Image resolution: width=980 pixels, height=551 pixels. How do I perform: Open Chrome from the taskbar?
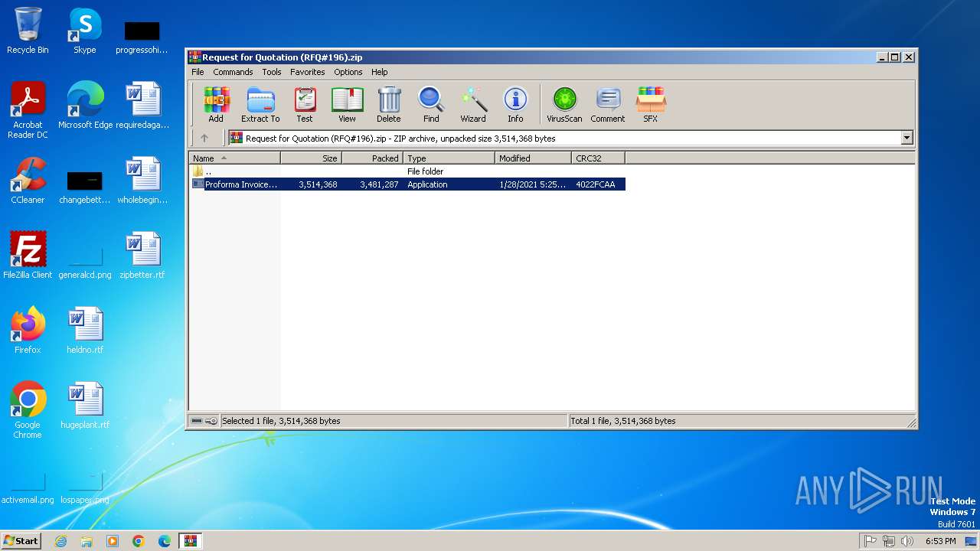tap(139, 541)
